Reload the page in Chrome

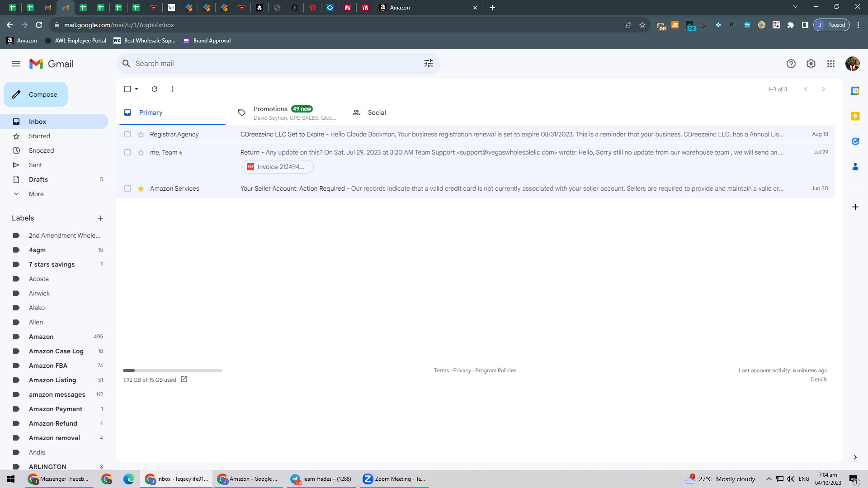39,25
